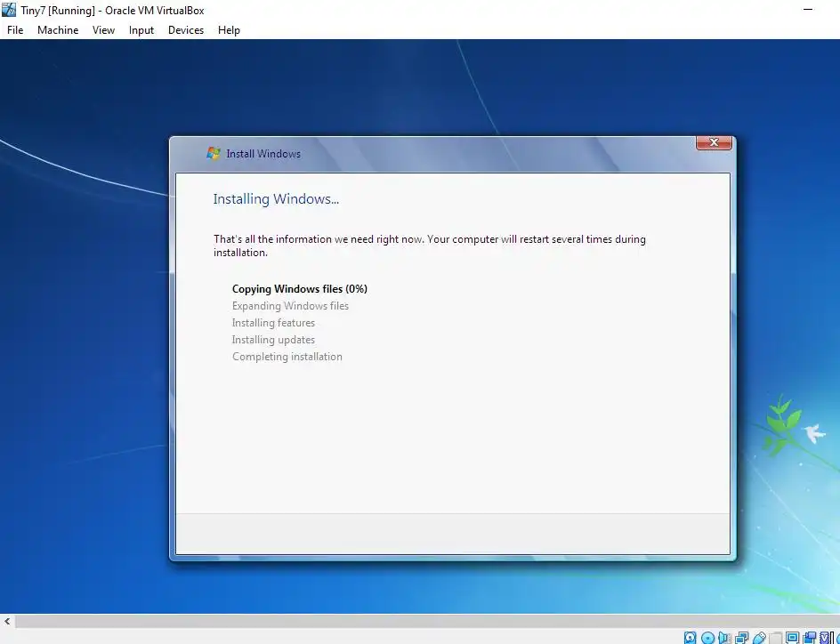Click the 'Install Windows' dialog title

(263, 154)
